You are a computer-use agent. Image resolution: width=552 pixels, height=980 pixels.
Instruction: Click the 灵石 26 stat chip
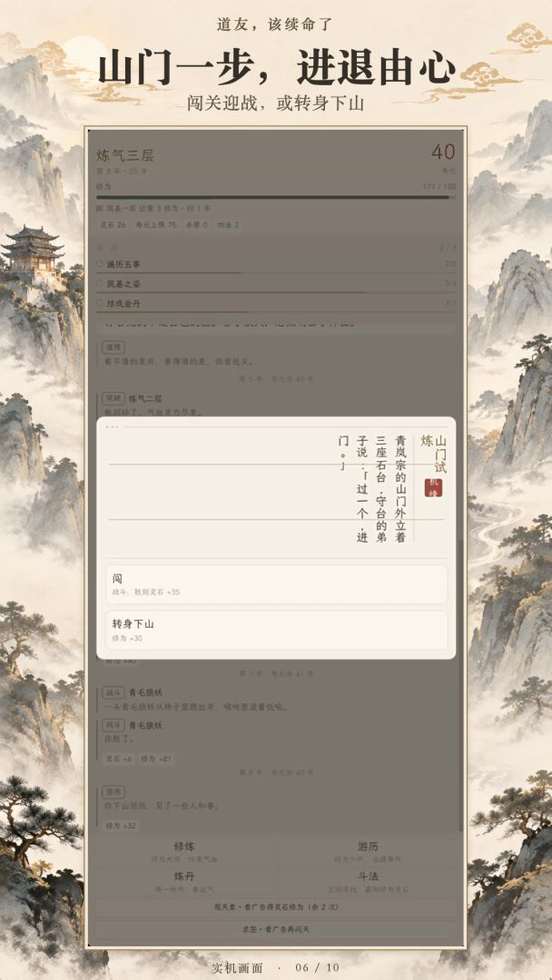pos(113,225)
